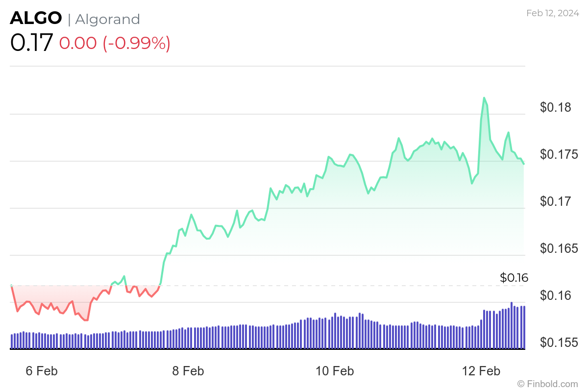Click the highest peak of the price line
Image resolution: width=588 pixels, height=392 pixels.
coord(484,98)
